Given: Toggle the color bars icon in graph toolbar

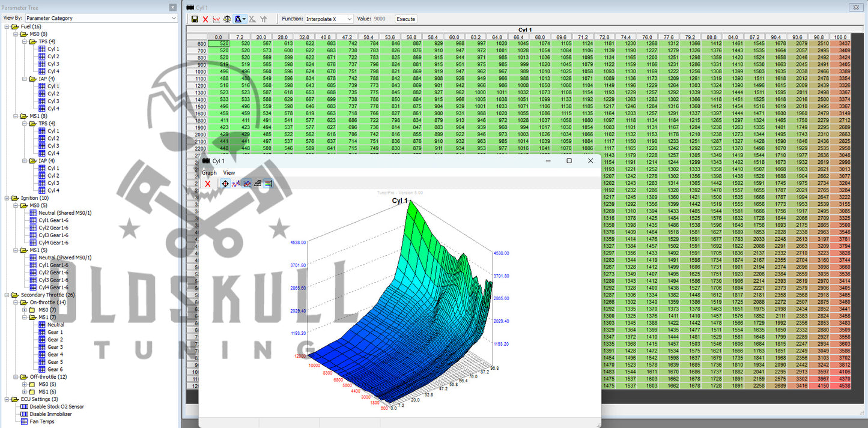Looking at the screenshot, I should click(x=268, y=184).
